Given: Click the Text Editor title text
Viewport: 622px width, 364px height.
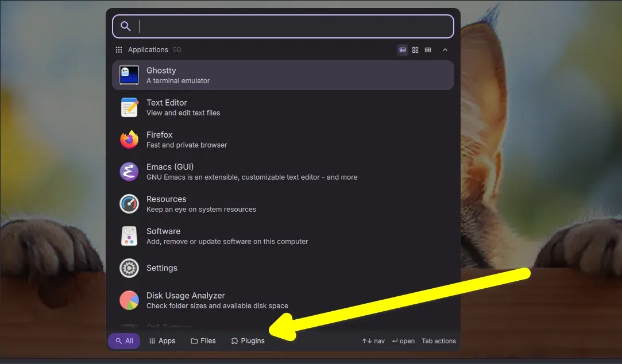Looking at the screenshot, I should [x=167, y=103].
